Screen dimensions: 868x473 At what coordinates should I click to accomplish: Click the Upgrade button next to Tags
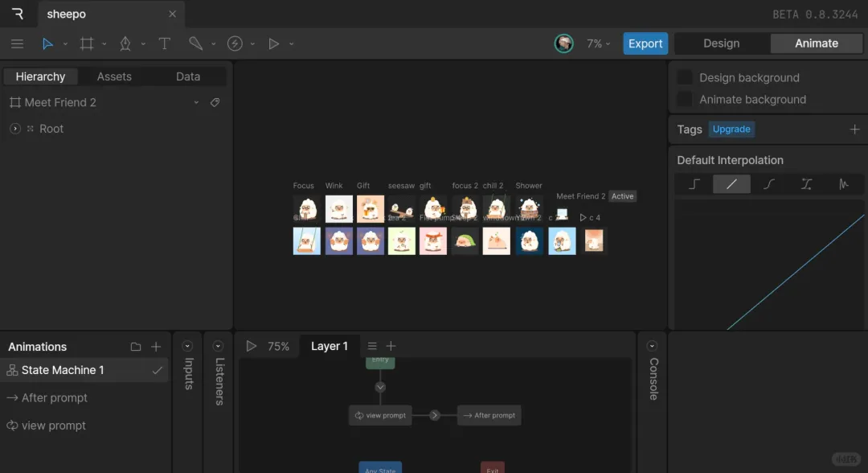[731, 129]
